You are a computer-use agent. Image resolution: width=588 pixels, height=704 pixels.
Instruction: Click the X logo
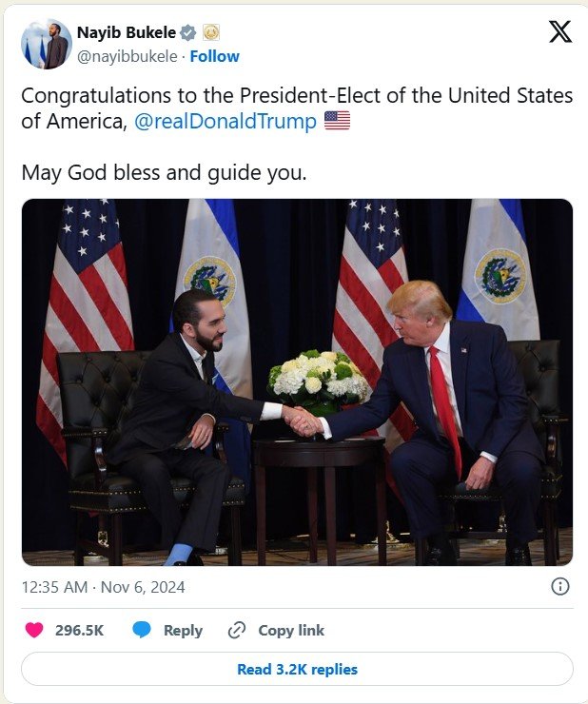(560, 31)
